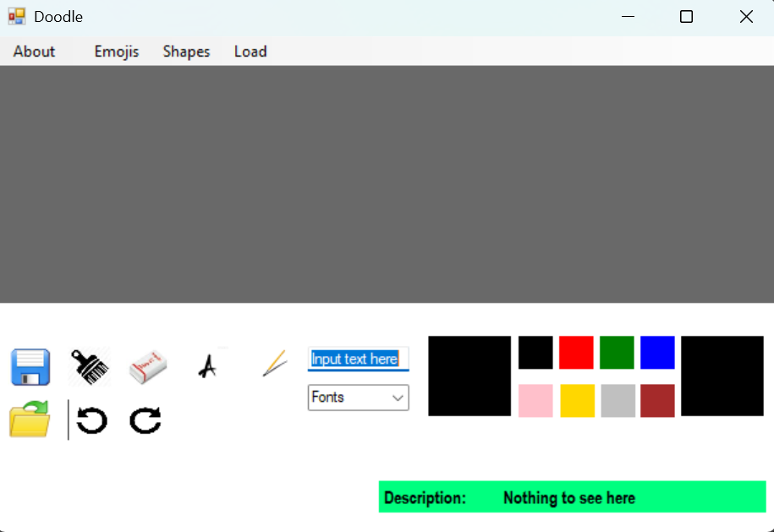Viewport: 774px width, 532px height.
Task: Expand the Fonts dropdown
Action: [358, 398]
